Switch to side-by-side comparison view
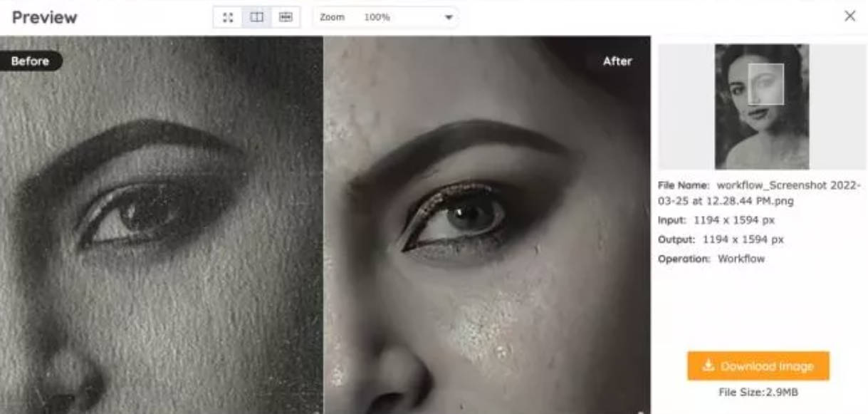 [257, 17]
